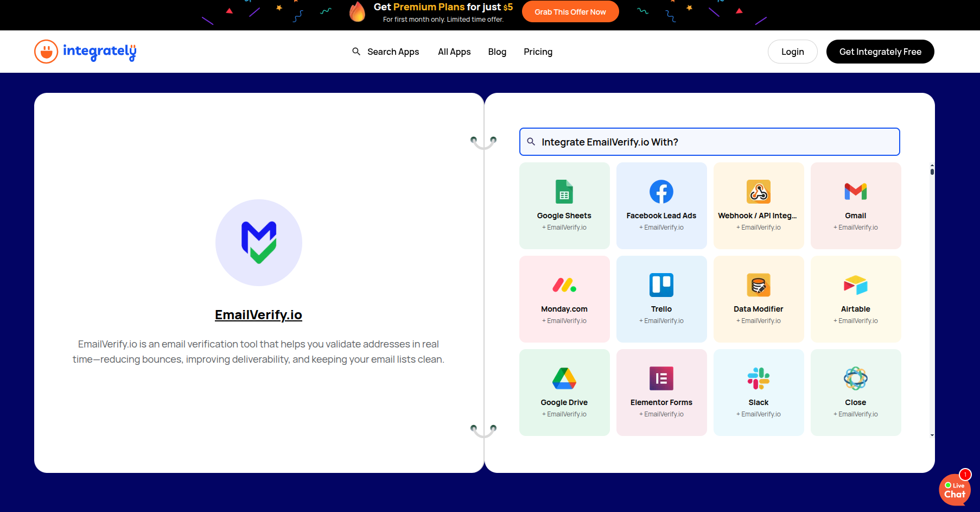Click the EmailVerify.io logo
The image size is (980, 512).
(x=259, y=243)
